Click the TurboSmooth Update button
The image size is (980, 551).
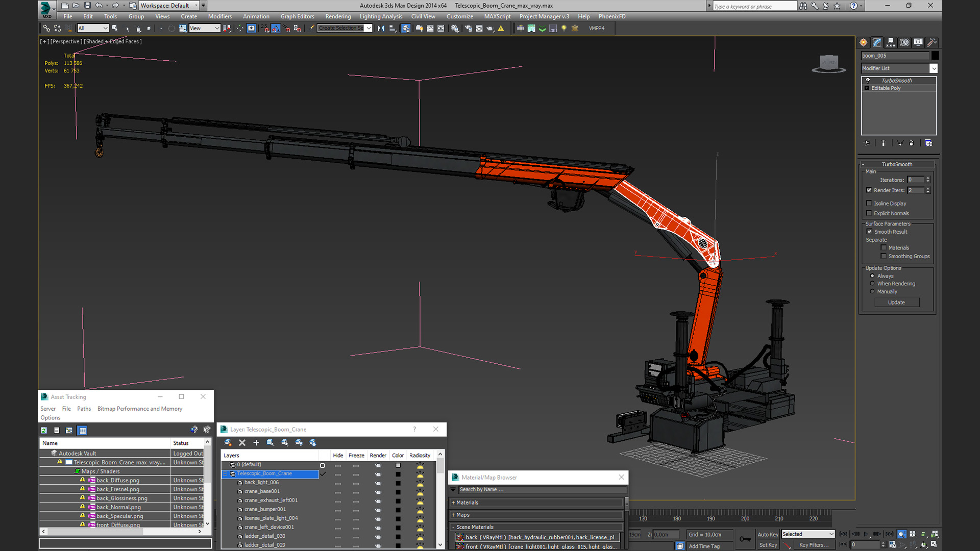point(896,303)
